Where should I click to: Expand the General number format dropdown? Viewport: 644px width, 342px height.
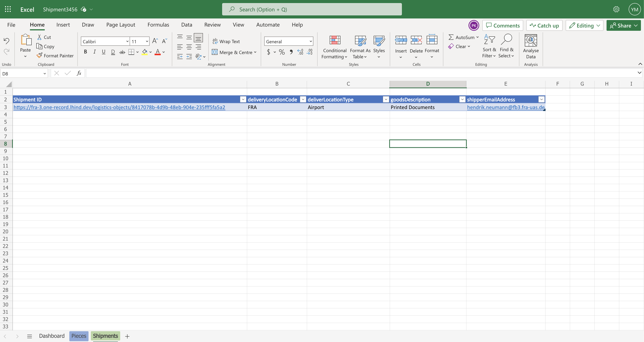(x=310, y=41)
